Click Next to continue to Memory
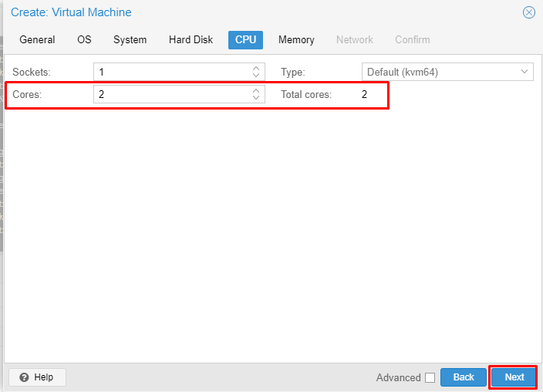 click(x=514, y=377)
